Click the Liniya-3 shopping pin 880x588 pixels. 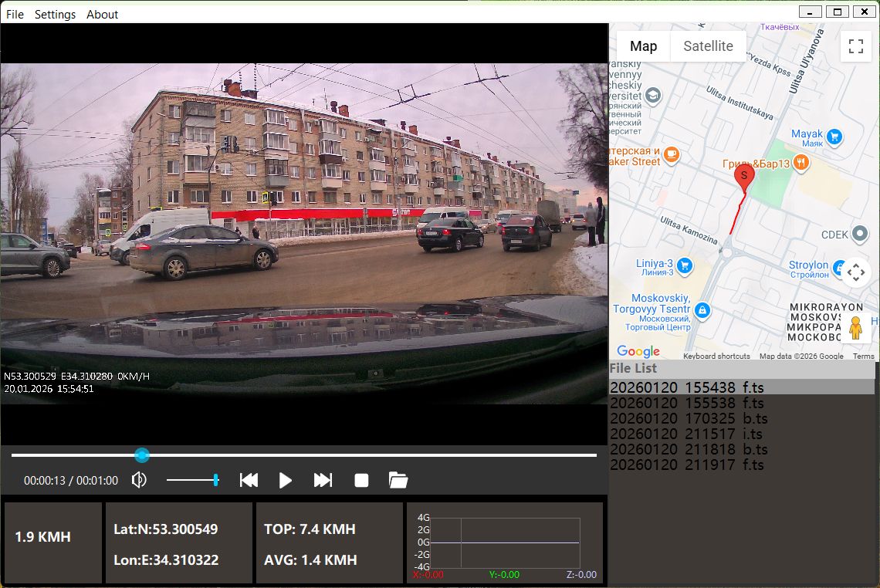click(x=684, y=265)
